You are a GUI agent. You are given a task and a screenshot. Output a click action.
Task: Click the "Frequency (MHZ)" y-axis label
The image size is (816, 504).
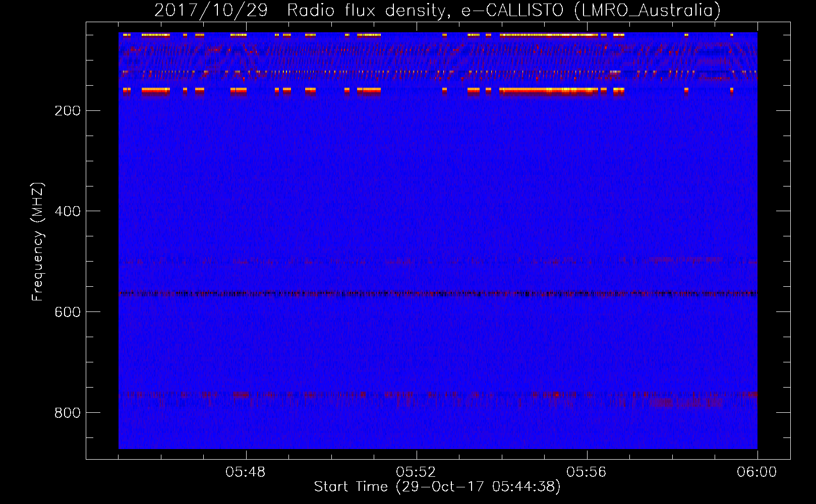(38, 241)
